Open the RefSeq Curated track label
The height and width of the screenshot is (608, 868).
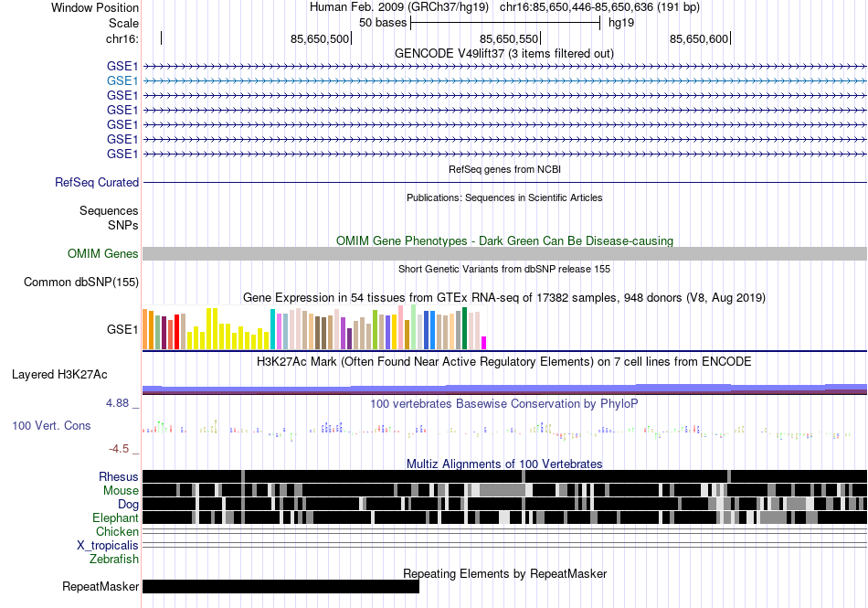pyautogui.click(x=97, y=182)
